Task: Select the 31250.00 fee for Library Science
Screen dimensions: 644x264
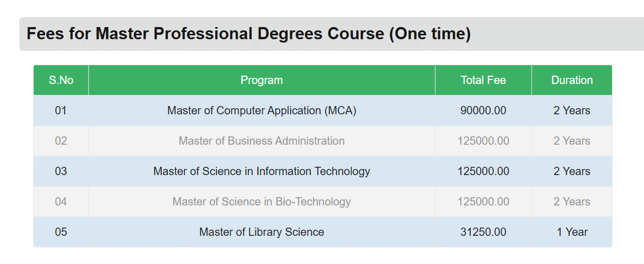Action: coord(483,232)
